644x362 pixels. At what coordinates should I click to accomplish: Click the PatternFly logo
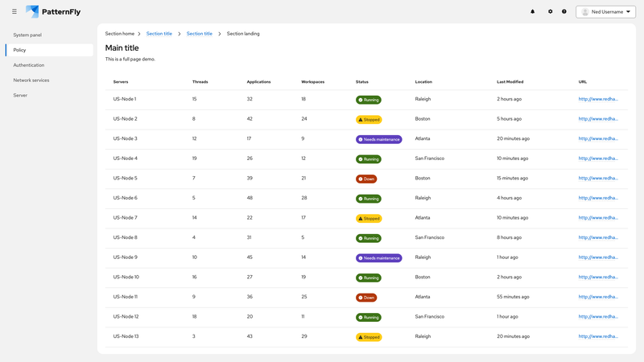[53, 11]
